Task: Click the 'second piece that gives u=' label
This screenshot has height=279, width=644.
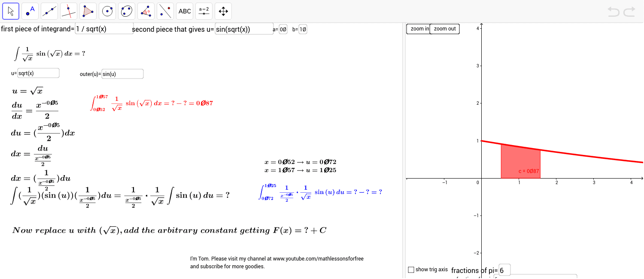Action: pyautogui.click(x=173, y=29)
